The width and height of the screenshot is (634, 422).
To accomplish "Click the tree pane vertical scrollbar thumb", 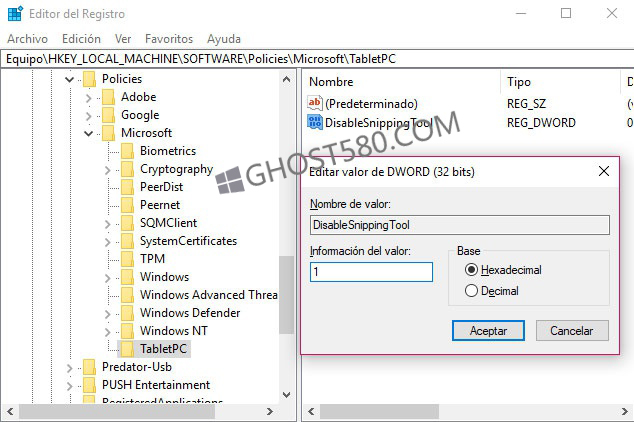I will tap(286, 295).
